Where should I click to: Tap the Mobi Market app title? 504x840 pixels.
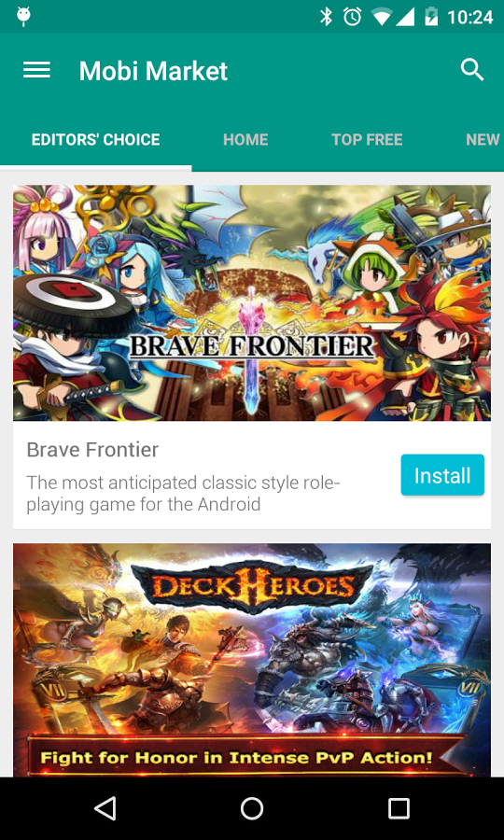(154, 71)
